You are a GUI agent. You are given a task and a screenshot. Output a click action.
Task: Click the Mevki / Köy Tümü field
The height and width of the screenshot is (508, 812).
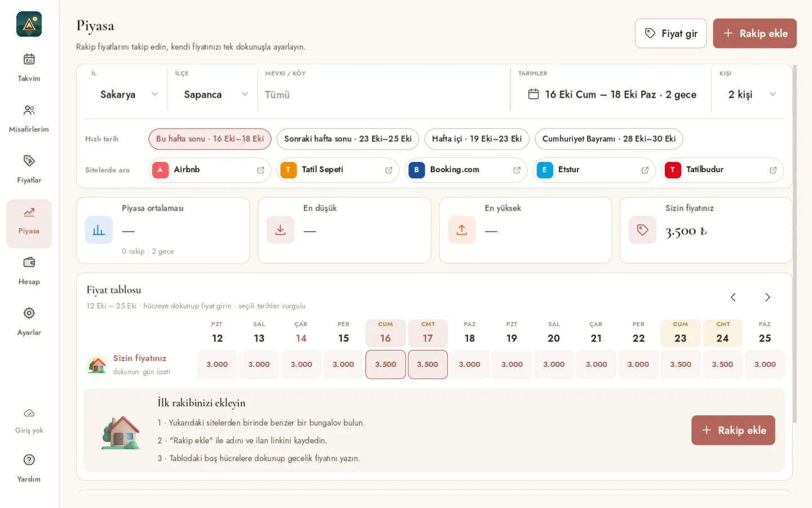(383, 94)
